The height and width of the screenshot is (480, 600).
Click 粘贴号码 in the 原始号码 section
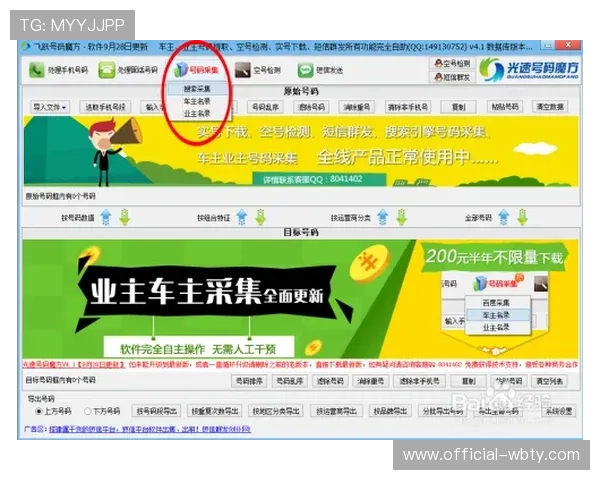[505, 107]
